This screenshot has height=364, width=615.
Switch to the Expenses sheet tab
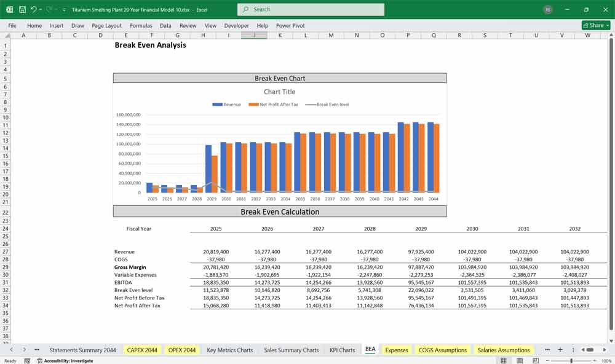point(396,349)
